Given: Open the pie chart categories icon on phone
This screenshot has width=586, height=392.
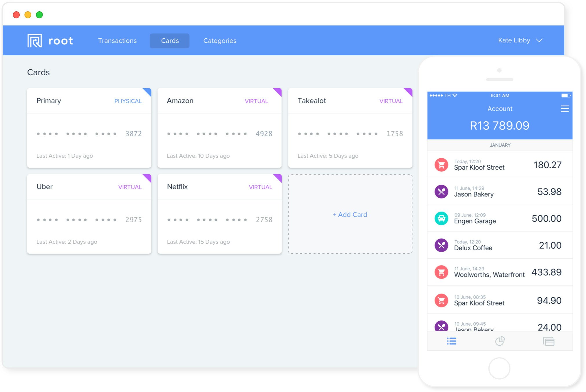Looking at the screenshot, I should (x=500, y=341).
